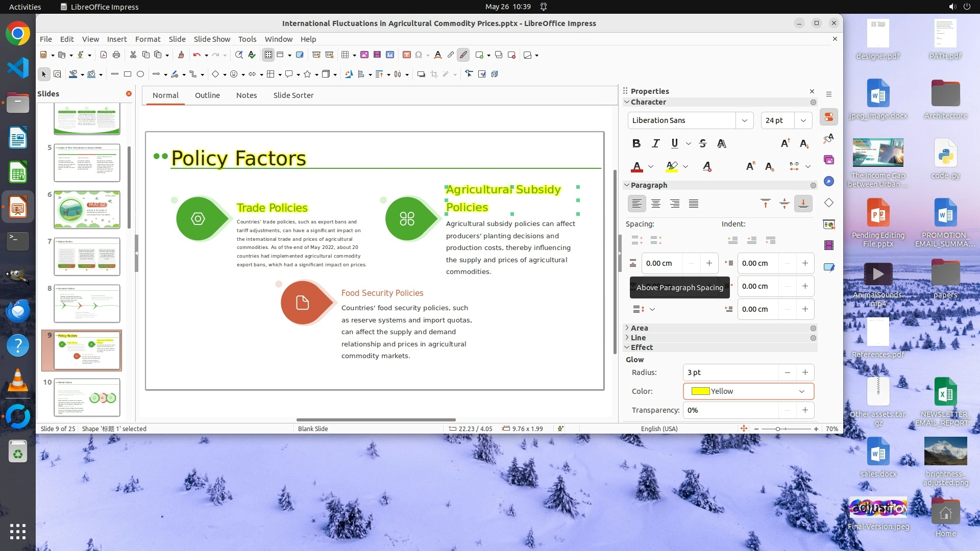Toggle Bold in the Character panel

pos(636,143)
